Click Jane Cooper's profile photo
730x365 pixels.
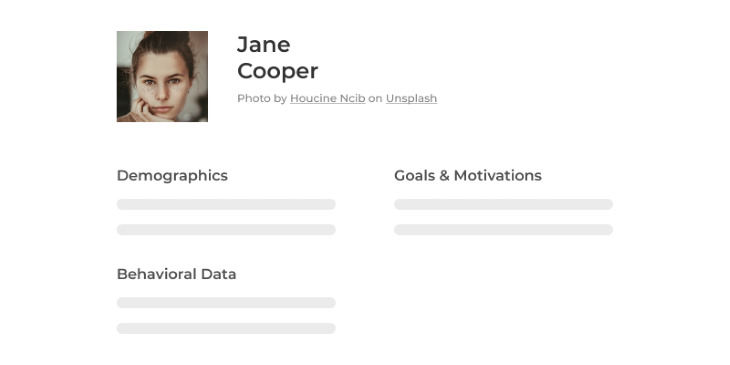162,76
